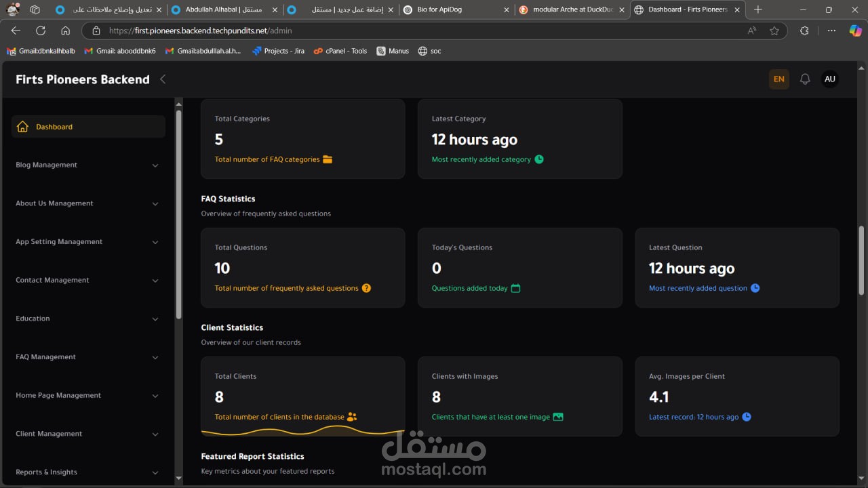868x488 pixels.
Task: Expand Home Page Management chevron
Action: (x=155, y=396)
